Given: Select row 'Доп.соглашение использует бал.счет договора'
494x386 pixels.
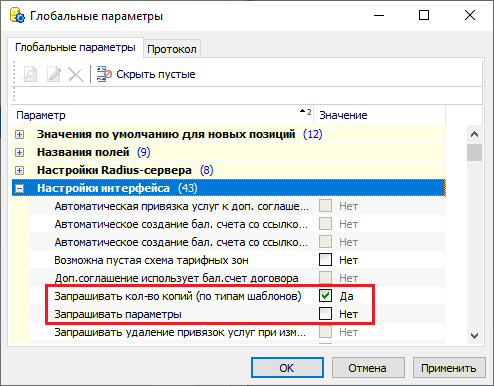Looking at the screenshot, I should click(x=237, y=278).
